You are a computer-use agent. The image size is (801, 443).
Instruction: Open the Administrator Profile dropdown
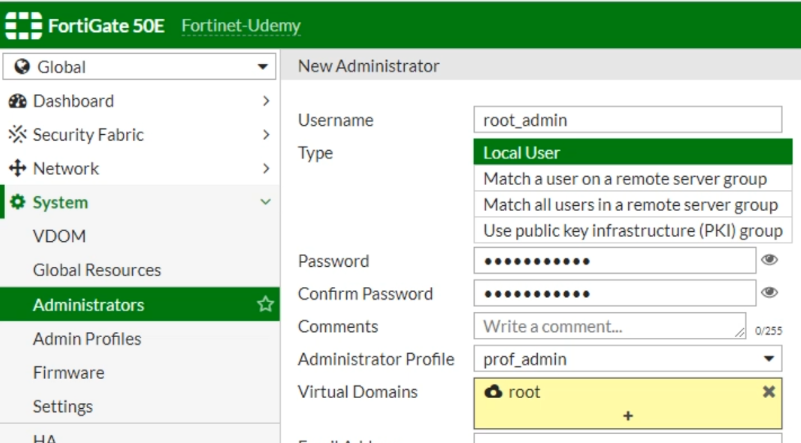point(627,359)
